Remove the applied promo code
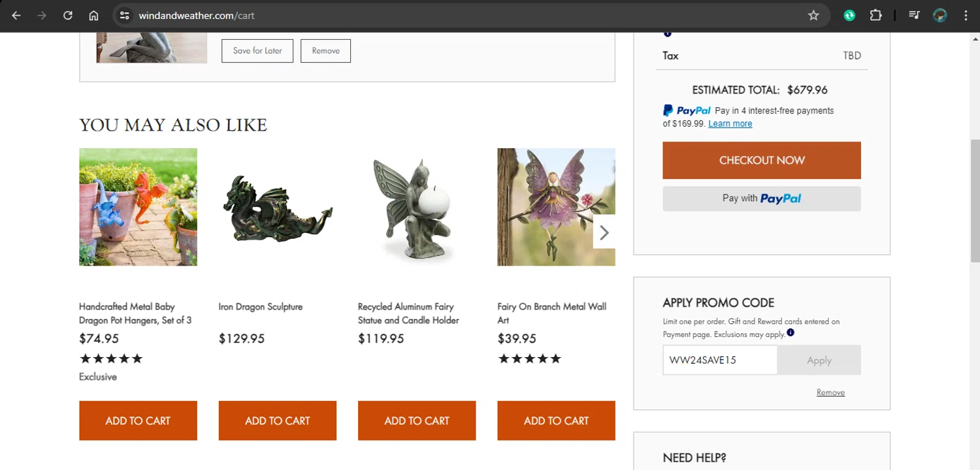Image resolution: width=980 pixels, height=470 pixels. pos(830,392)
